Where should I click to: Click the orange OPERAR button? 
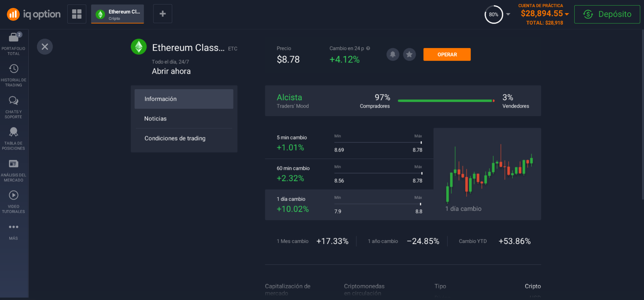pyautogui.click(x=447, y=55)
